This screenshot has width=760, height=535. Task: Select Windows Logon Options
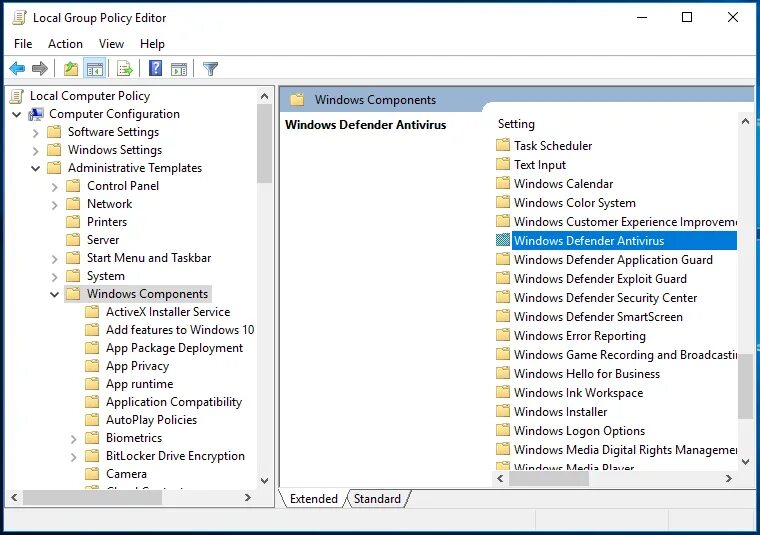pyautogui.click(x=579, y=431)
